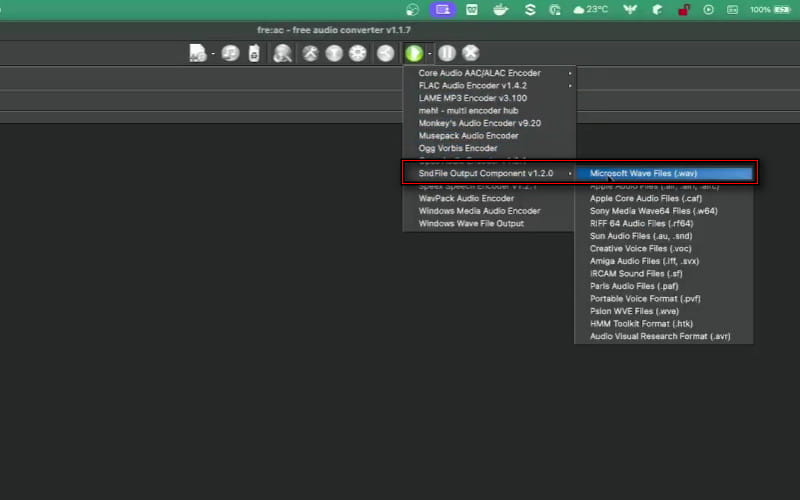Click the Add audio CD contents icon
The width and height of the screenshot is (800, 500).
pyautogui.click(x=230, y=53)
